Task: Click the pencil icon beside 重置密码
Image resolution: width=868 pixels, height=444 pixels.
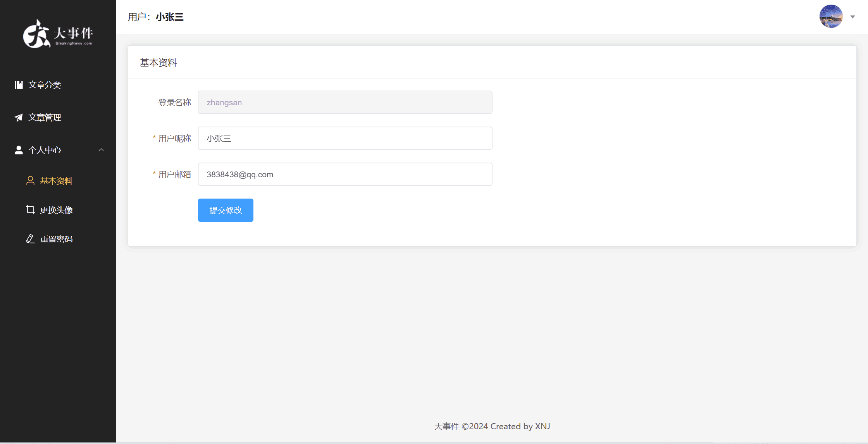Action: pyautogui.click(x=30, y=239)
